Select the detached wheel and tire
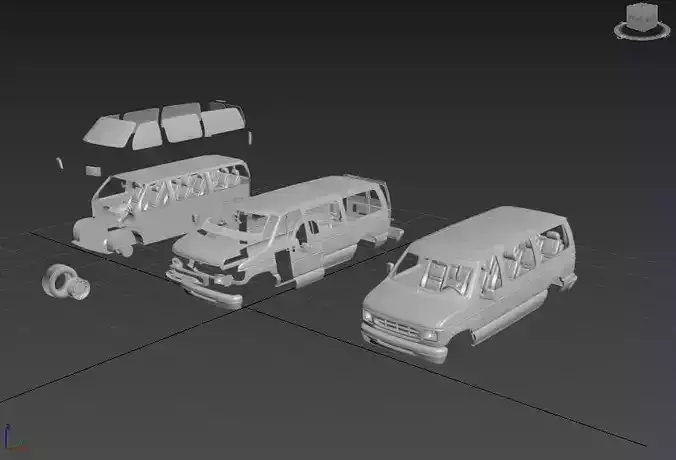Viewport: 676px width, 460px height. coord(66,282)
